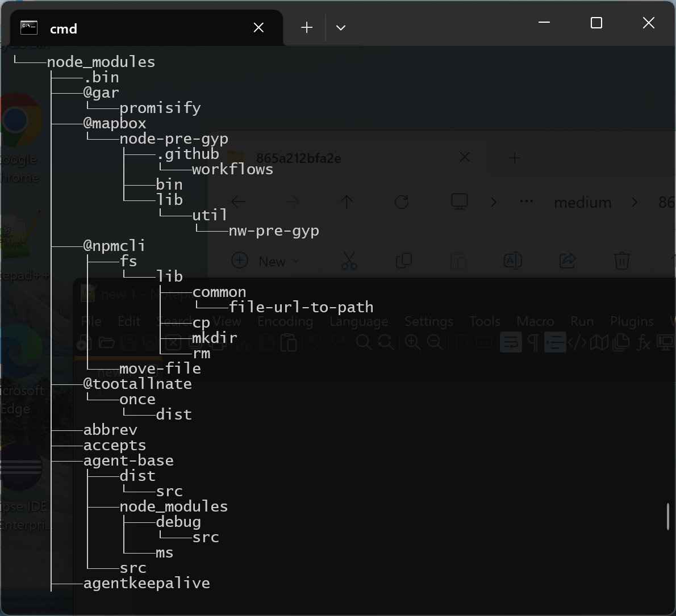Open Edit menu in Notepad++ window
676x616 pixels.
(x=129, y=321)
